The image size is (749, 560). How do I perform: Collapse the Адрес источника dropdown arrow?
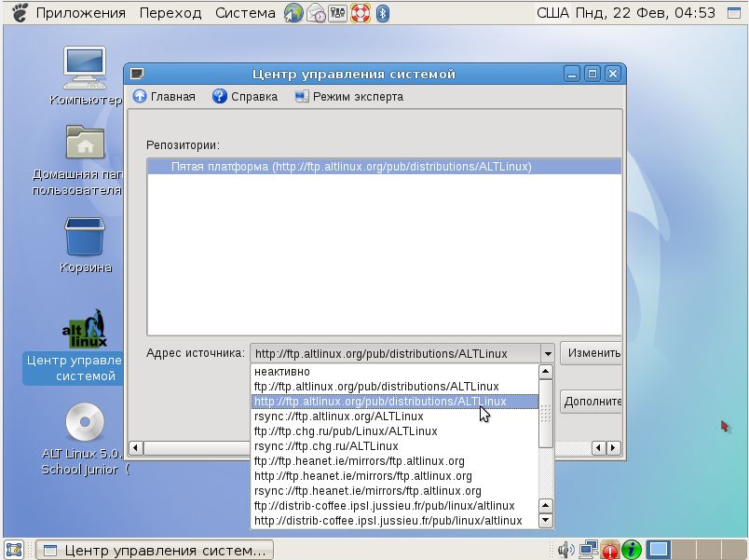click(x=548, y=354)
